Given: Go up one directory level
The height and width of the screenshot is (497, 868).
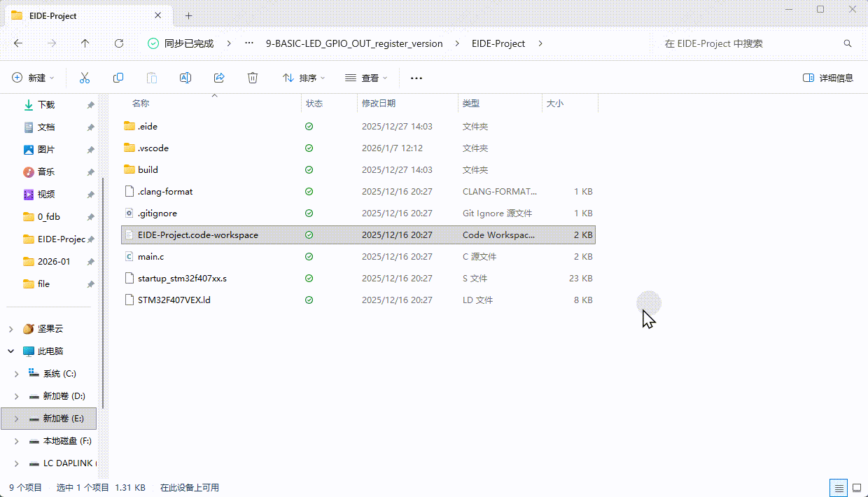Looking at the screenshot, I should pyautogui.click(x=85, y=43).
